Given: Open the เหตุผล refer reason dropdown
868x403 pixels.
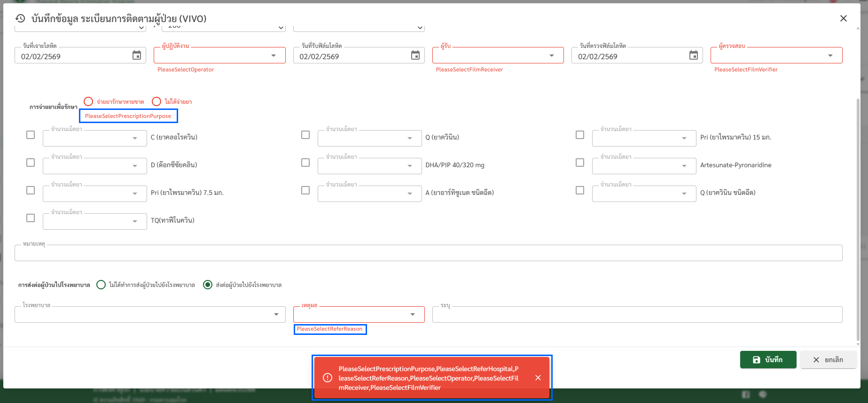Looking at the screenshot, I should click(x=412, y=314).
